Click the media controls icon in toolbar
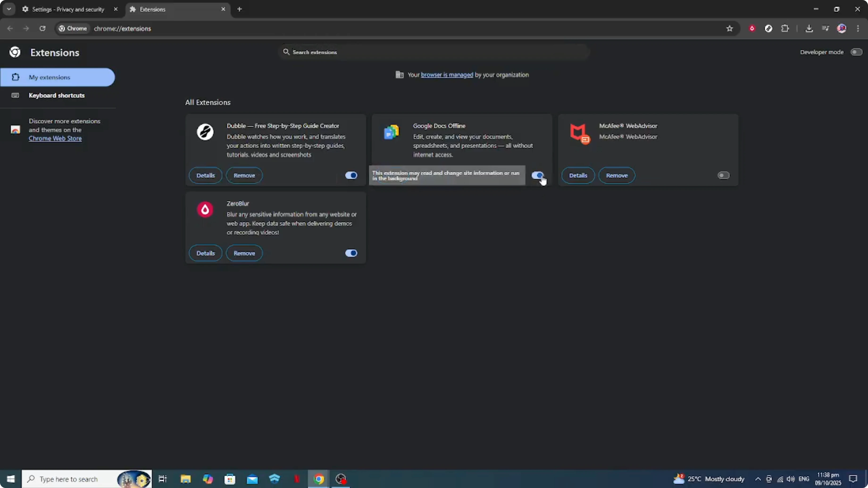 point(826,29)
